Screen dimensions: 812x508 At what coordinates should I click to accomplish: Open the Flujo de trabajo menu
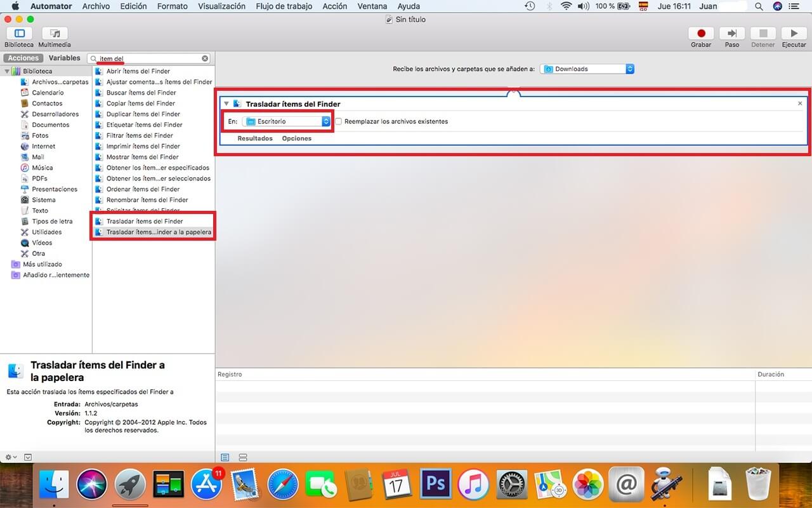tap(284, 6)
